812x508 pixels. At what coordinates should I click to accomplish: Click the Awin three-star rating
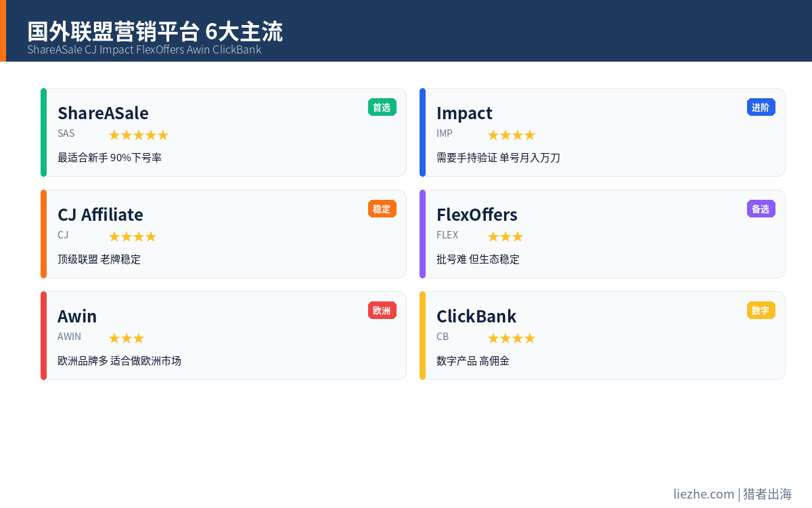point(126,338)
